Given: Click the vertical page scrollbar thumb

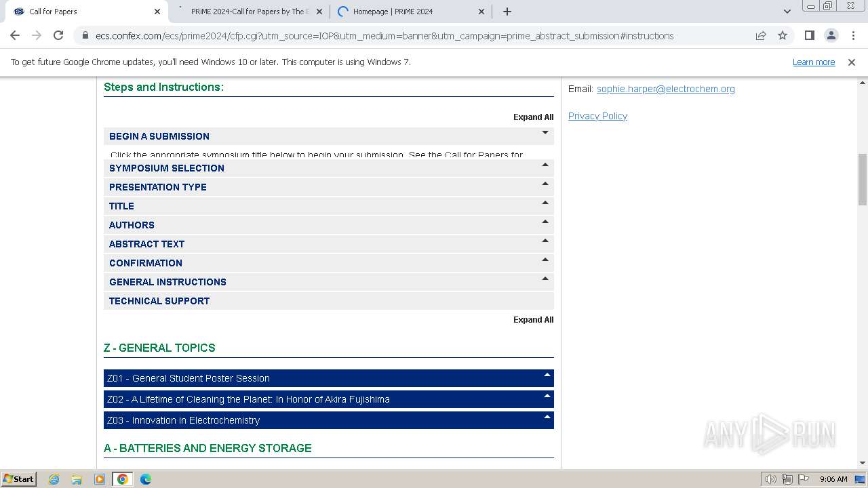Looking at the screenshot, I should point(863,180).
